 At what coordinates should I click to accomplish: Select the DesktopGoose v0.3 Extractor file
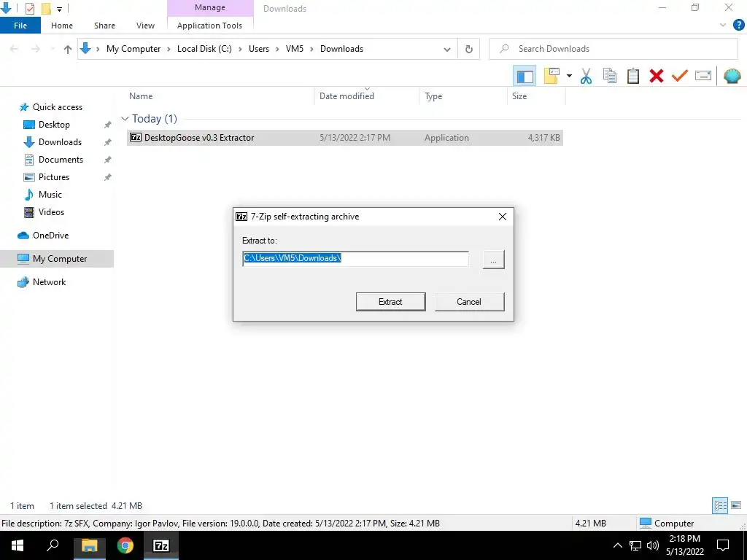click(345, 138)
